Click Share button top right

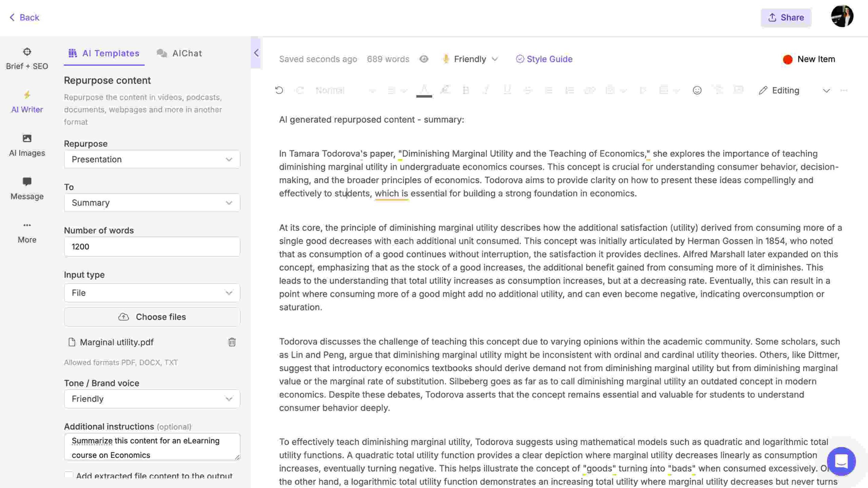tap(786, 16)
